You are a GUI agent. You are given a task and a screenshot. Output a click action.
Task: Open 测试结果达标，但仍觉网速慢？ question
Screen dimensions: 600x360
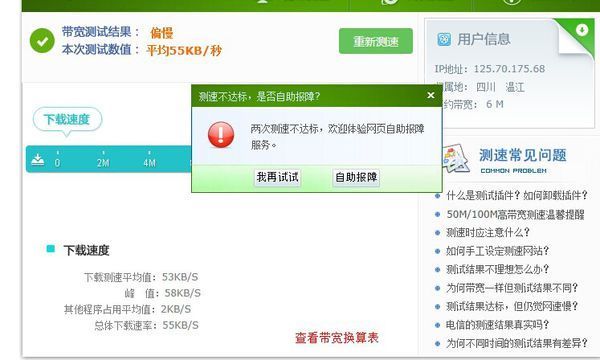click(x=512, y=306)
